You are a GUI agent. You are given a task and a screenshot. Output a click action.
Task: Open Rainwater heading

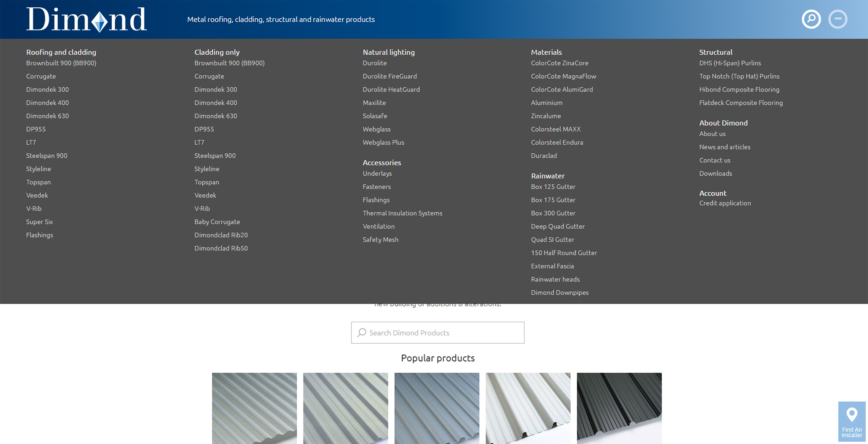click(548, 176)
